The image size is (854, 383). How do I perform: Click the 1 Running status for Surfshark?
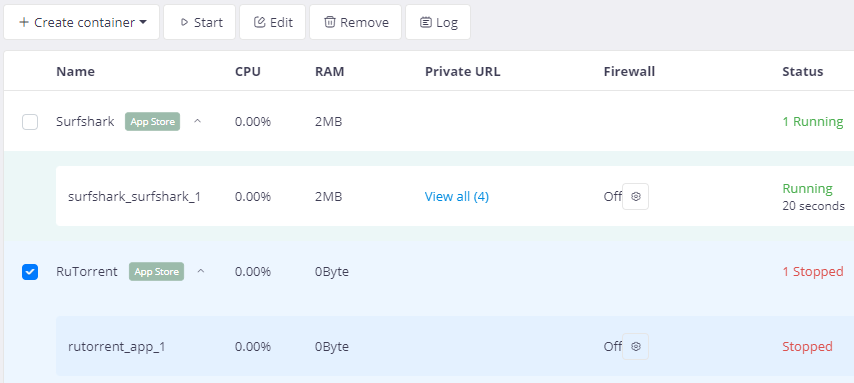[813, 121]
